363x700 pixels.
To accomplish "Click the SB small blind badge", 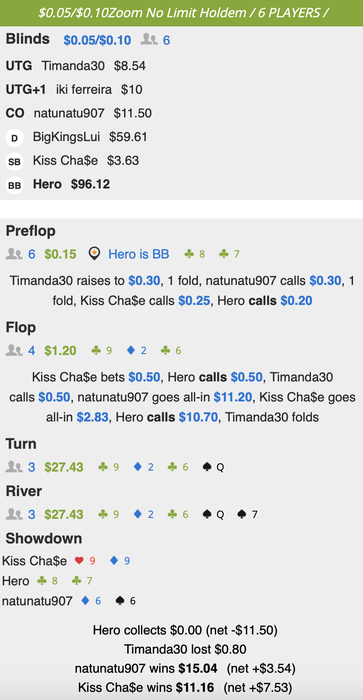I will pyautogui.click(x=14, y=162).
